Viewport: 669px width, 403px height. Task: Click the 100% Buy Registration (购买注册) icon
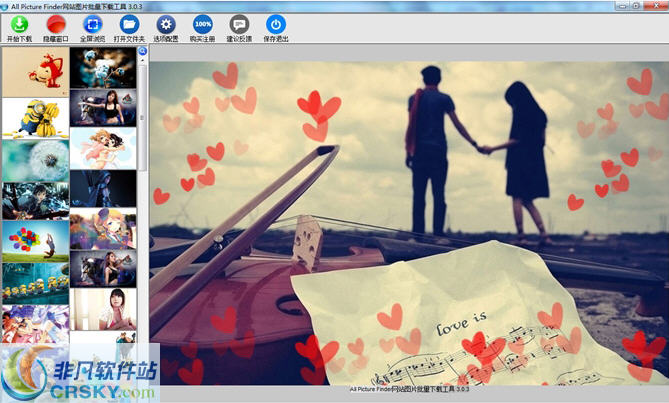[x=203, y=25]
